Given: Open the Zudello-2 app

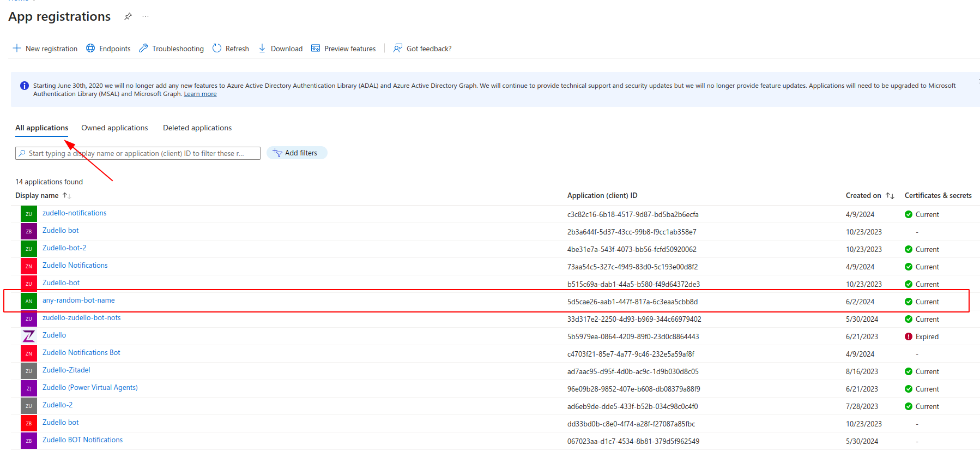Looking at the screenshot, I should [58, 405].
